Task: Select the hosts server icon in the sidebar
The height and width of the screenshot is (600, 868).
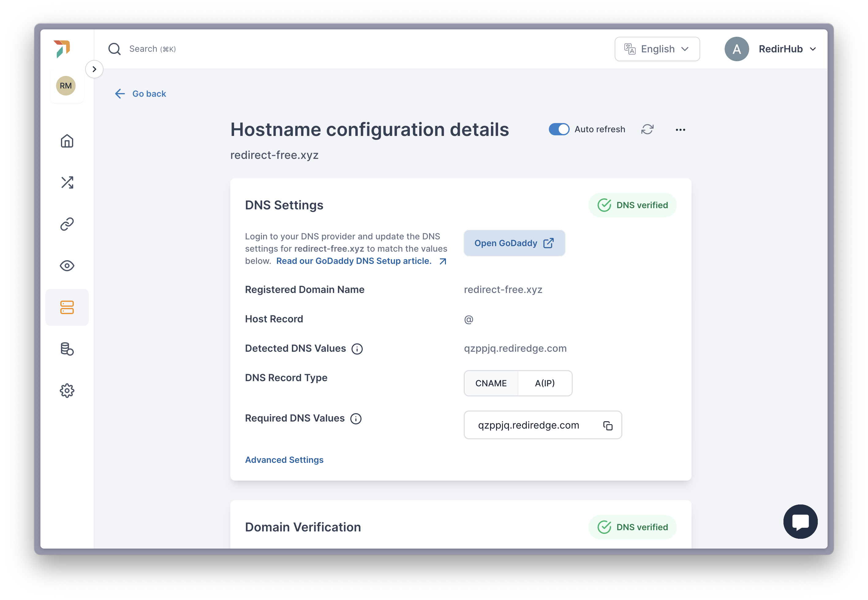Action: click(67, 307)
